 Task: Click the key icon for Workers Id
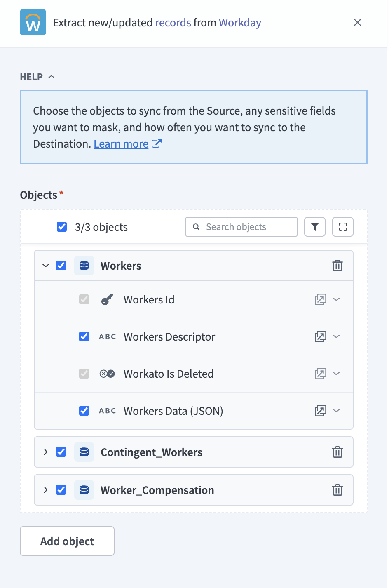click(x=107, y=299)
